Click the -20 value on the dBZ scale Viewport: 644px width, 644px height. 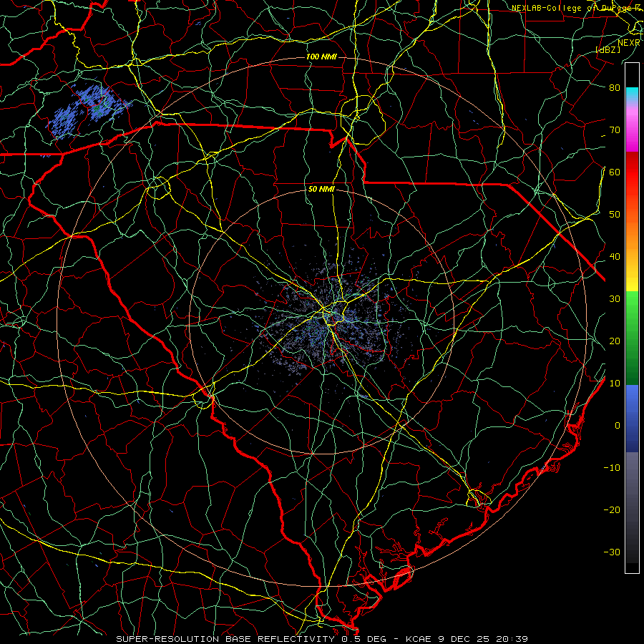[x=612, y=509]
